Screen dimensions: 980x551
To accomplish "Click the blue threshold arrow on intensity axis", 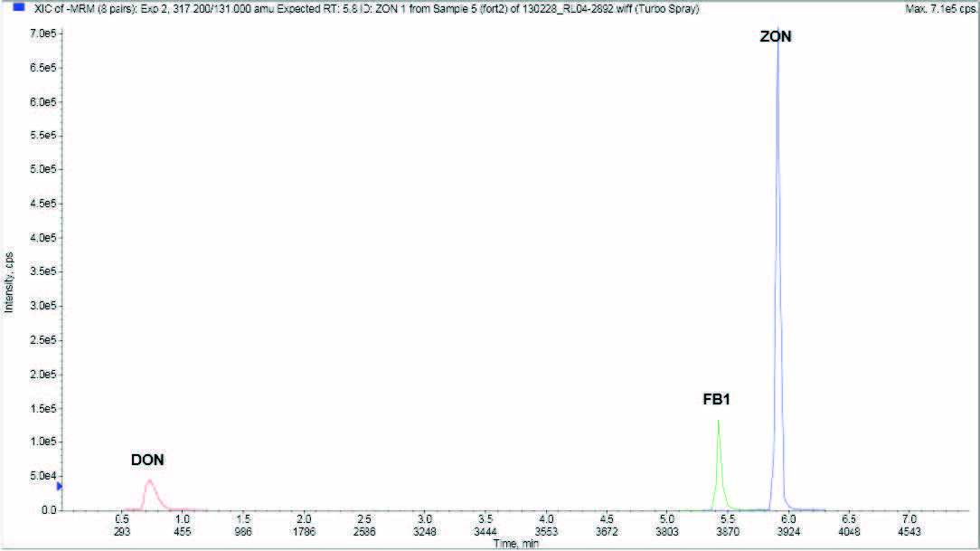I will point(60,486).
